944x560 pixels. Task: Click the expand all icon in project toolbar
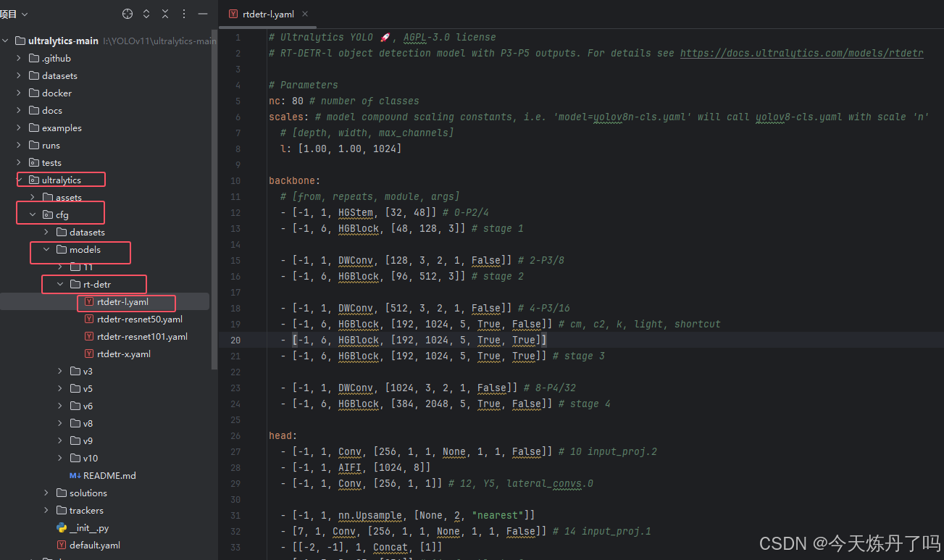pos(146,14)
